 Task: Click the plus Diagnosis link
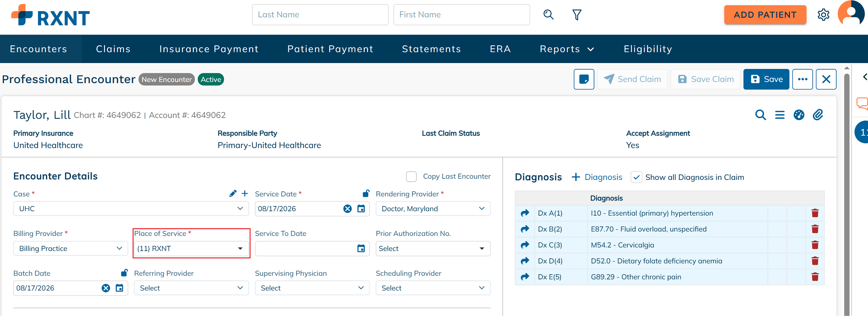[597, 177]
